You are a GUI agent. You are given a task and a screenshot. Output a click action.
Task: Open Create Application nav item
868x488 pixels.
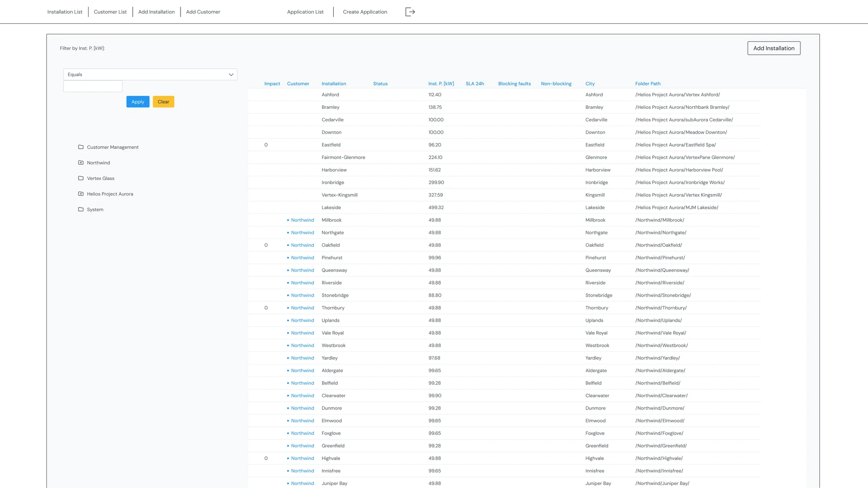tap(365, 12)
